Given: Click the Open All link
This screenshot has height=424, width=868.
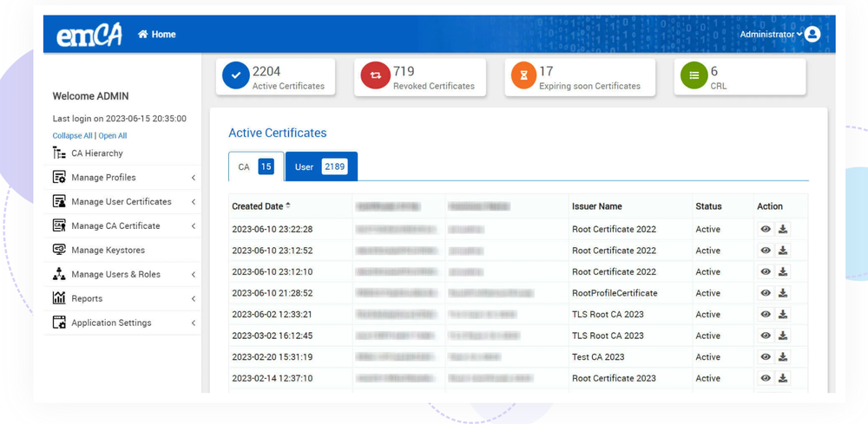Looking at the screenshot, I should coord(112,135).
